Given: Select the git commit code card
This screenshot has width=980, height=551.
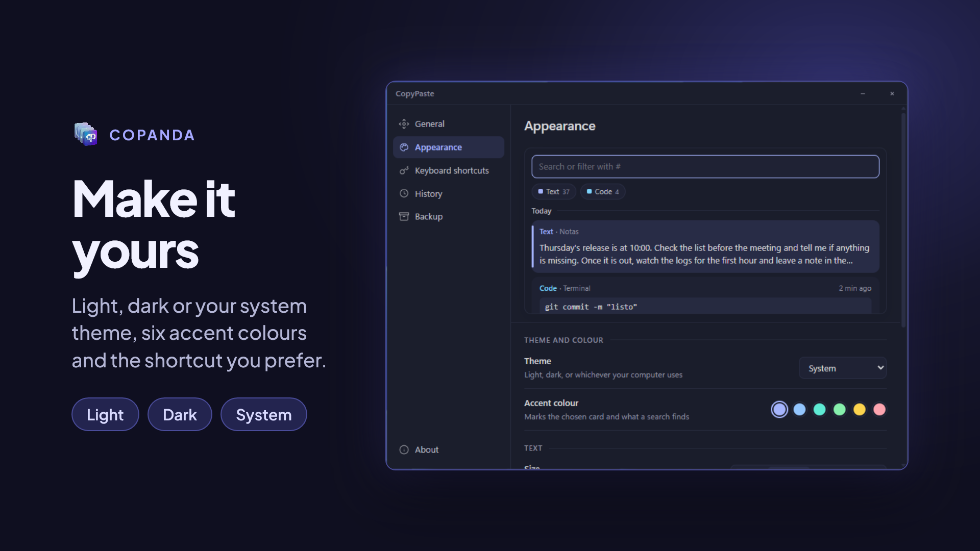Looking at the screenshot, I should pos(705,296).
